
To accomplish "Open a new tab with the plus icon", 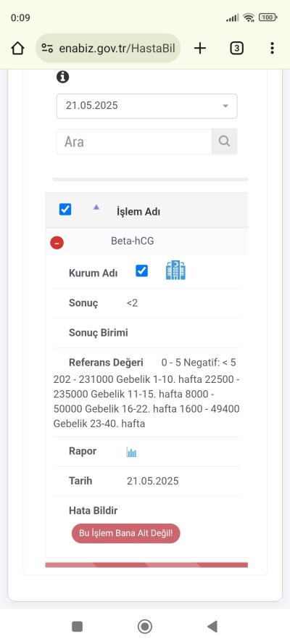I will click(x=199, y=49).
